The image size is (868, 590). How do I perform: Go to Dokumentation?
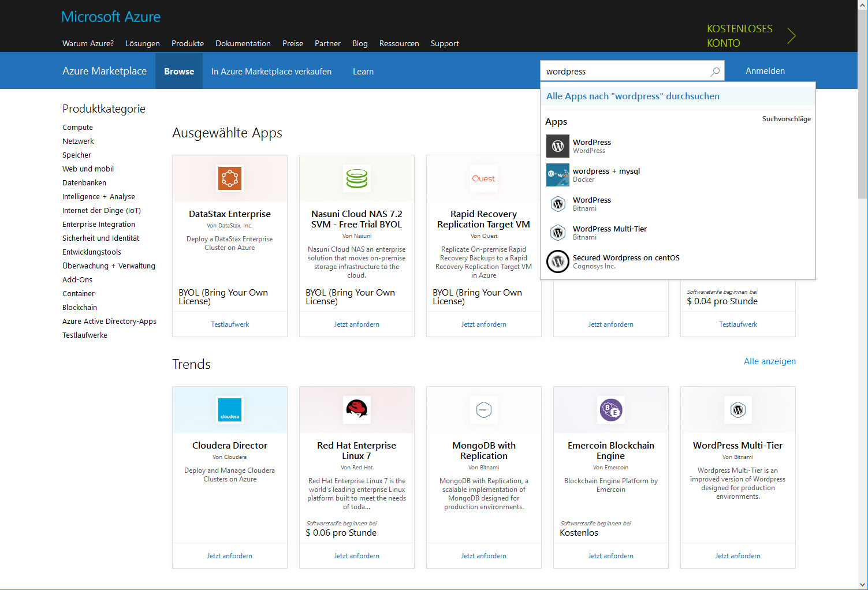pyautogui.click(x=243, y=43)
